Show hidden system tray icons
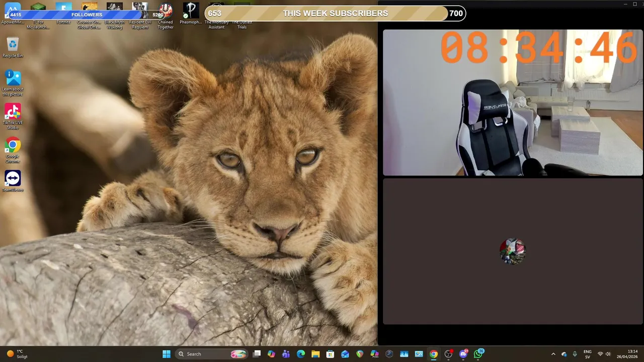 point(553,354)
